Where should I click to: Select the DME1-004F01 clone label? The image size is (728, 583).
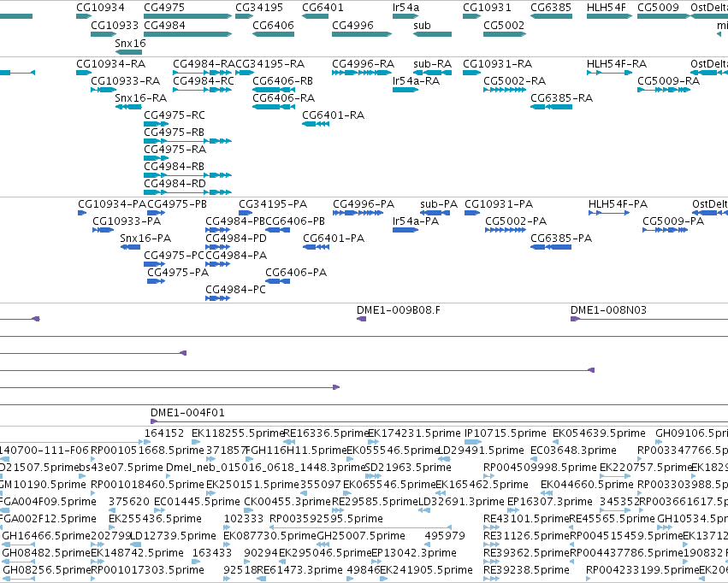pos(187,412)
